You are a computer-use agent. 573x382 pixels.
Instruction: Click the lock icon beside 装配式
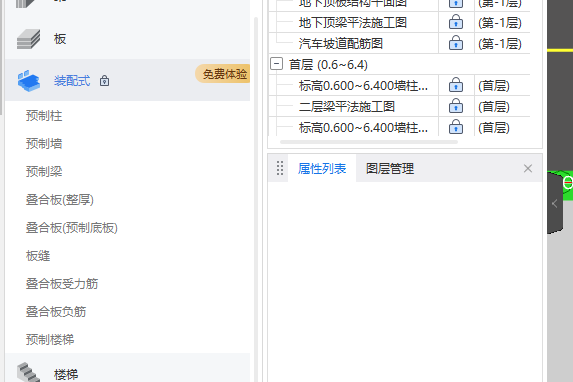tap(105, 81)
